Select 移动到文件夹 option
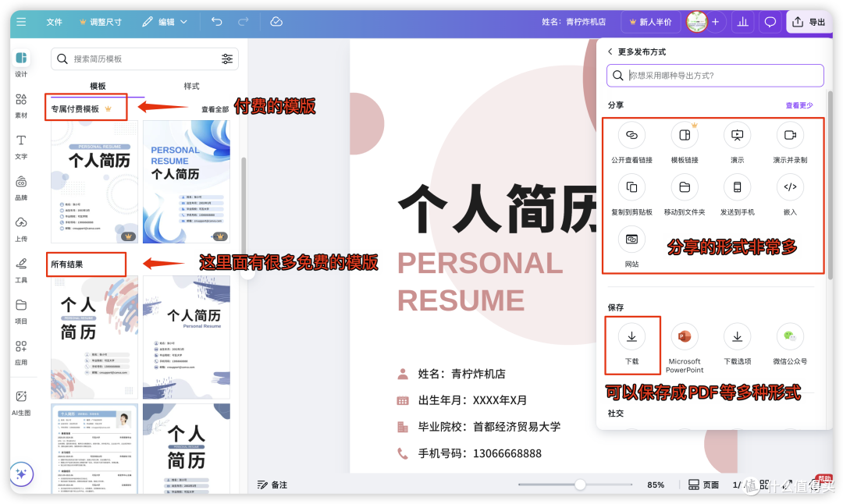Viewport: 843px width, 504px height. 685,195
